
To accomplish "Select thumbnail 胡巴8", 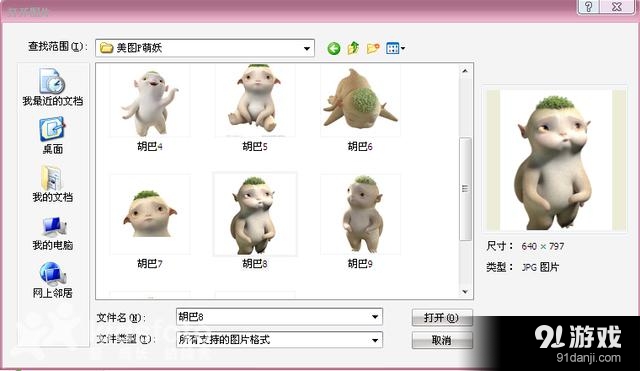I will click(x=255, y=214).
